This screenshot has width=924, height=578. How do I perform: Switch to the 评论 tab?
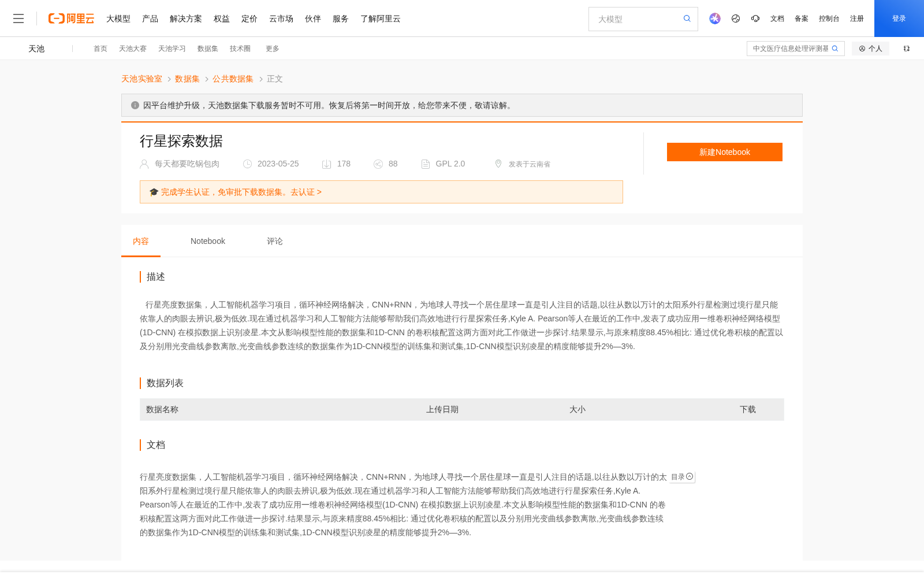point(275,241)
